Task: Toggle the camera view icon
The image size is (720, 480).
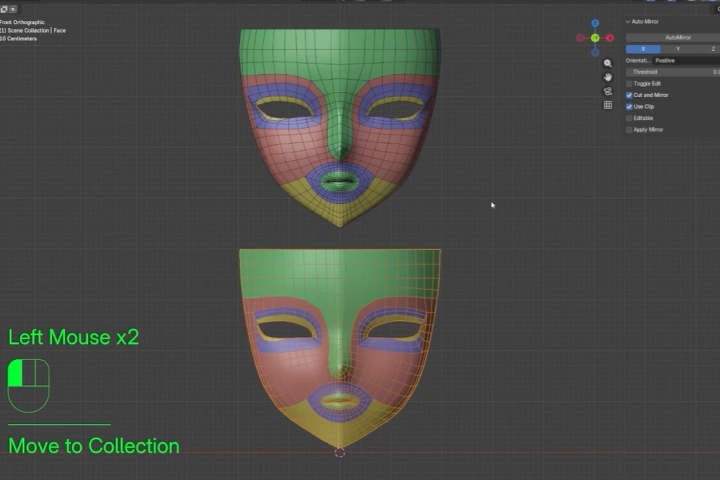Action: [608, 91]
